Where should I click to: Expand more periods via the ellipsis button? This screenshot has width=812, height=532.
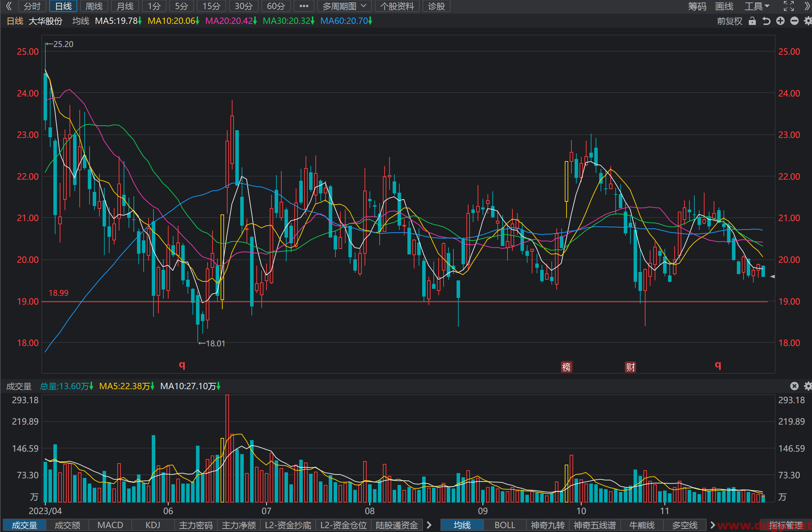[x=304, y=6]
